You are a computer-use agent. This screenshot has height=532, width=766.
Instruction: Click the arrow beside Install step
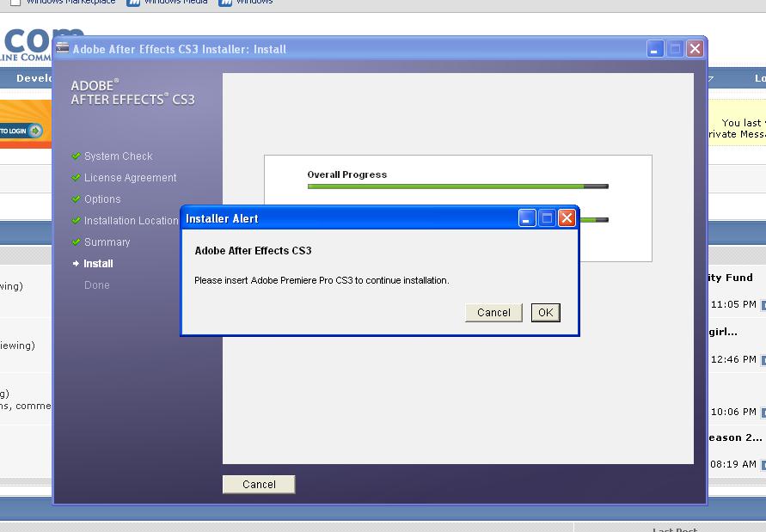(x=76, y=263)
